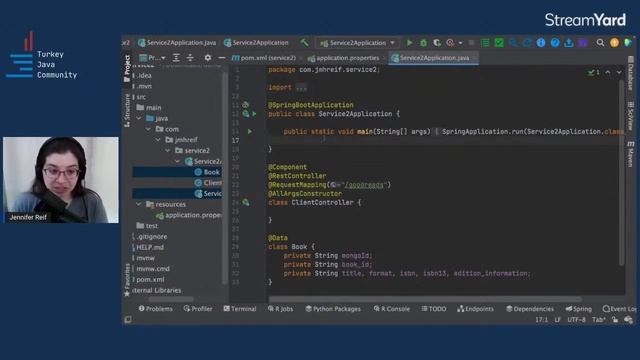
Task: Expand all in the Project panel toolbar
Action: point(176,58)
